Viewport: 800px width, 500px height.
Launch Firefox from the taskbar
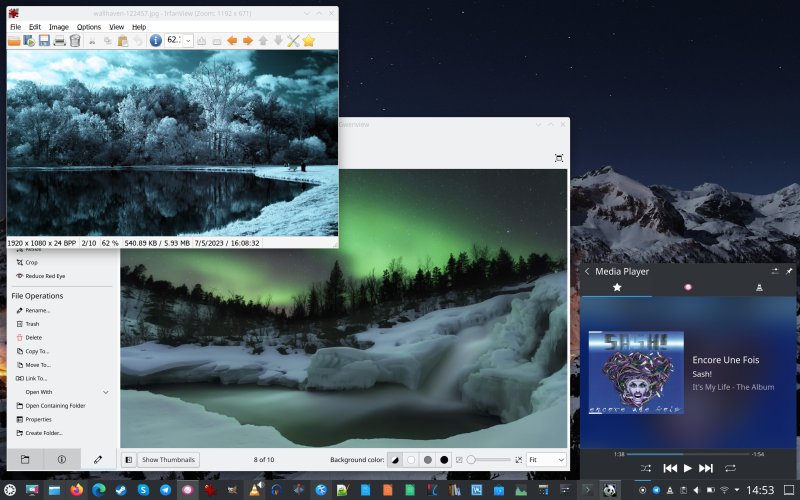[78, 490]
